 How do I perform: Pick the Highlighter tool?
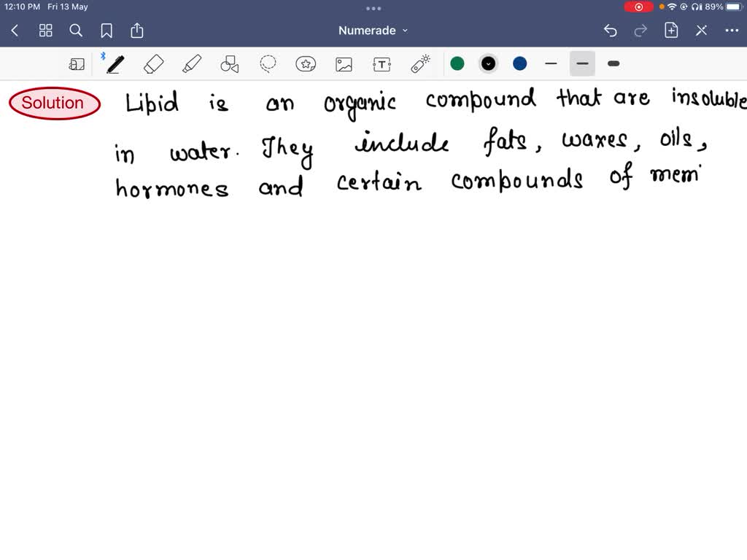191,64
